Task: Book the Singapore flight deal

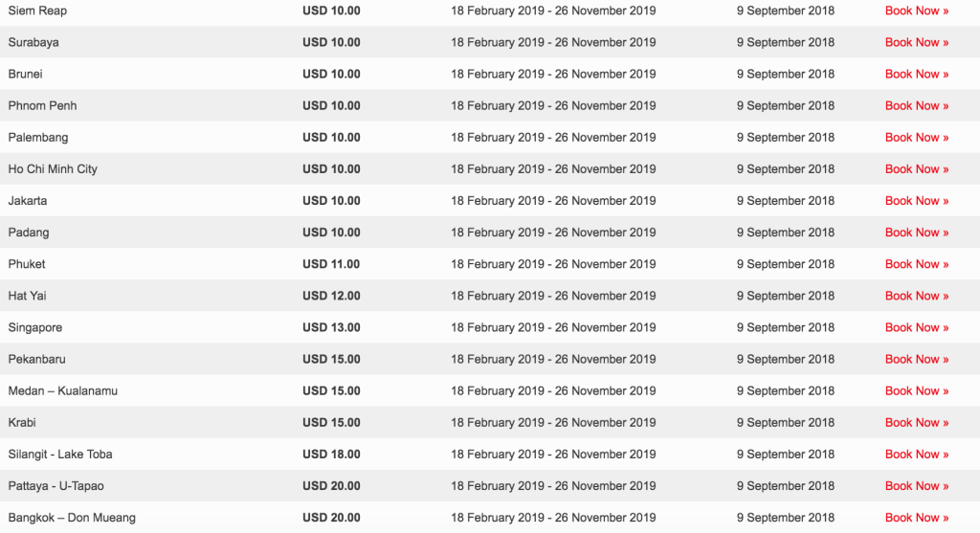Action: click(x=916, y=327)
